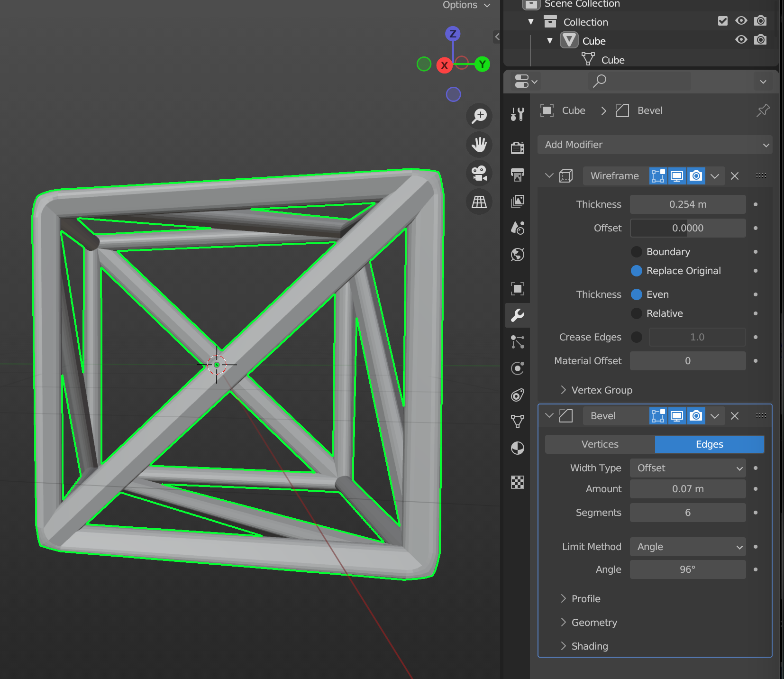This screenshot has width=784, height=679.
Task: Toggle Bevel modifier viewport display
Action: [677, 416]
